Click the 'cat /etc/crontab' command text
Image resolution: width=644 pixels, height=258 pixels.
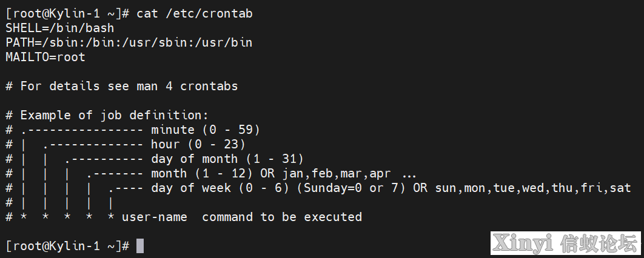tap(195, 13)
